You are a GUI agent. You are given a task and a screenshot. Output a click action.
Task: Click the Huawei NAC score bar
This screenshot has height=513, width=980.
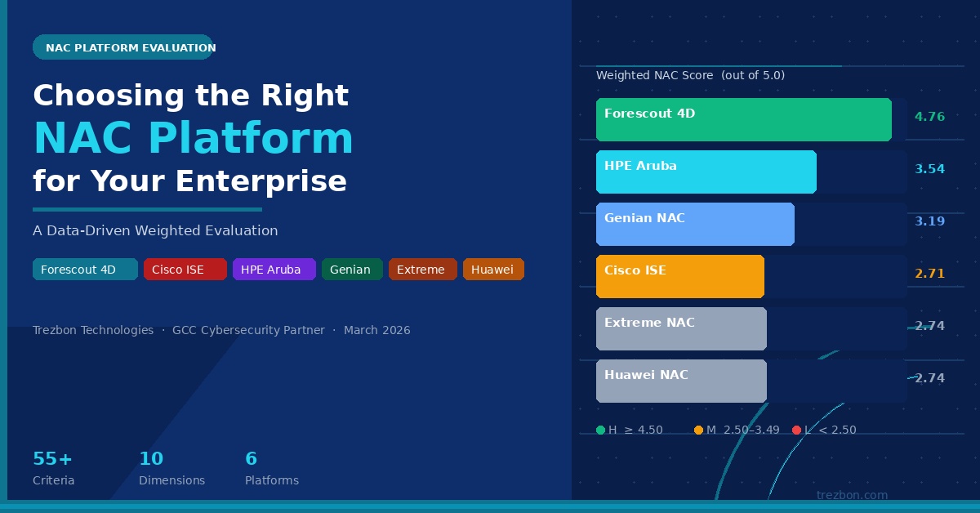pos(681,381)
